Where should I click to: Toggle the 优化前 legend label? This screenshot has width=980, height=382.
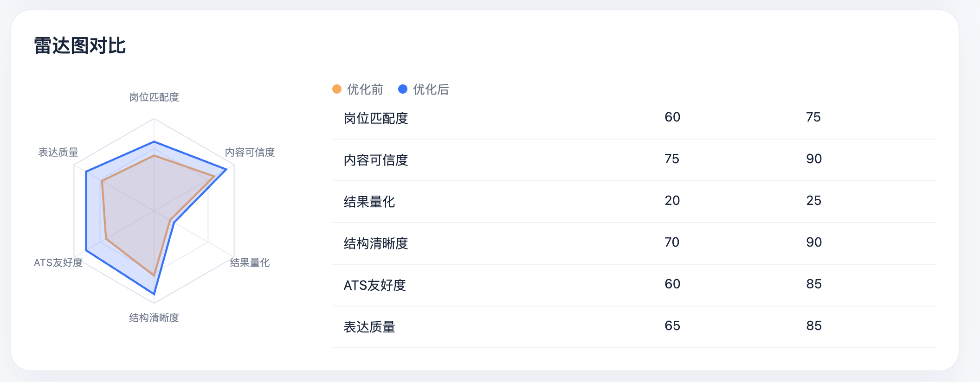pyautogui.click(x=365, y=89)
